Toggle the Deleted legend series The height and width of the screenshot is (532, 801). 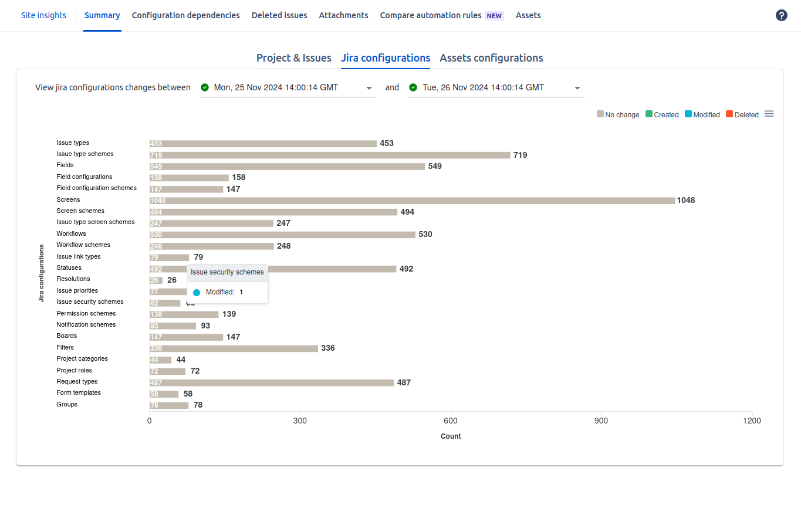coord(742,114)
